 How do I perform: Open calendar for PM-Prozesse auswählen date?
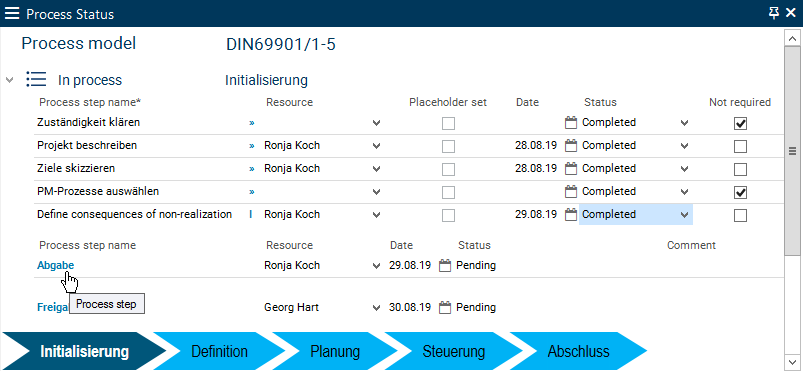[570, 192]
